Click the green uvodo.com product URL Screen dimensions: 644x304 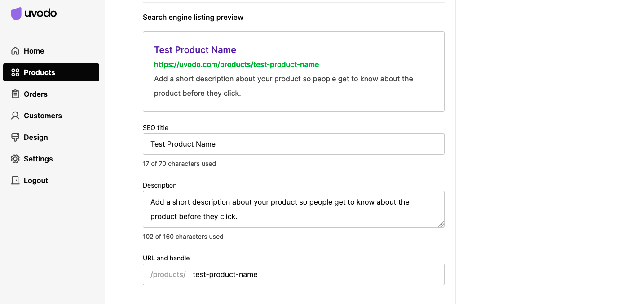[x=236, y=64]
